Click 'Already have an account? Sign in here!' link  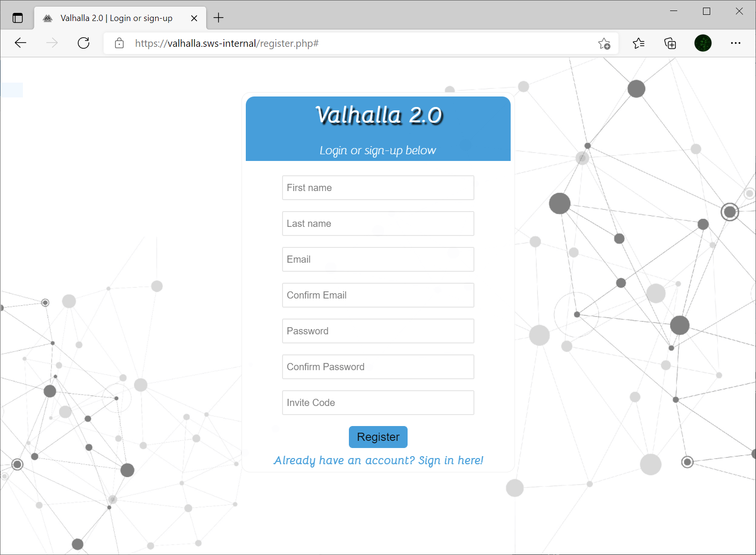(x=378, y=460)
